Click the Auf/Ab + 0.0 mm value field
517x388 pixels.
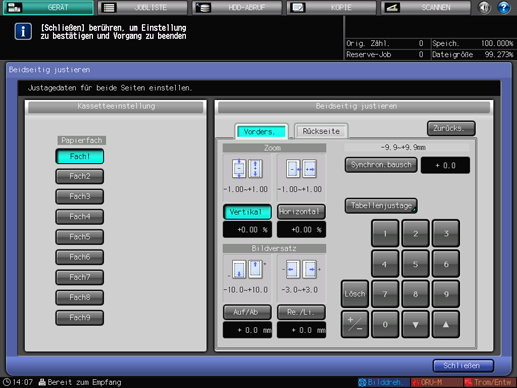pyautogui.click(x=247, y=330)
